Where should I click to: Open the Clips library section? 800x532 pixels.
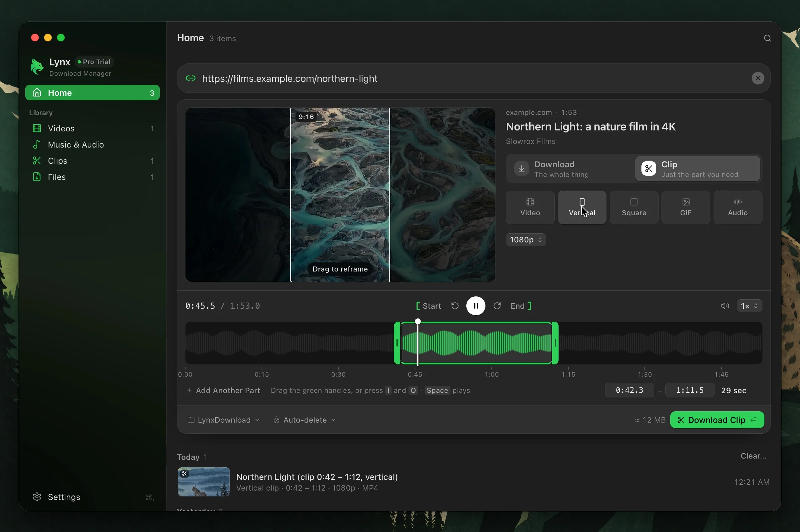click(x=92, y=161)
